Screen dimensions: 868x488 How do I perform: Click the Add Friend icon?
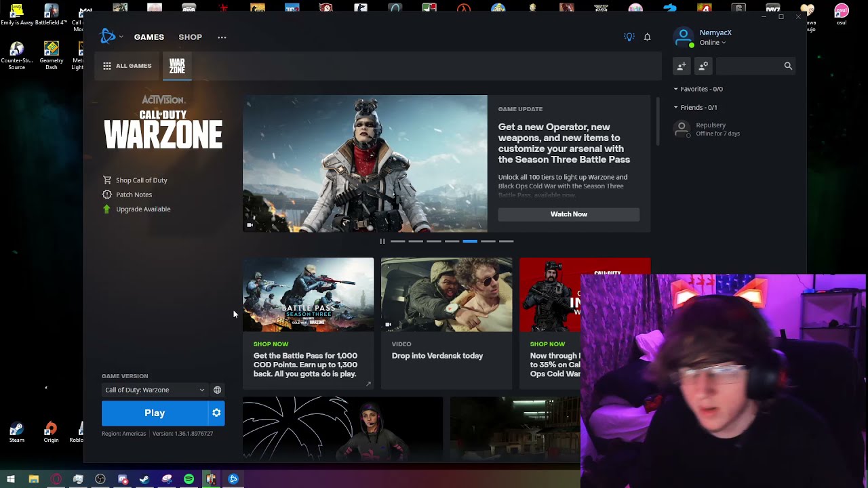[x=682, y=66]
